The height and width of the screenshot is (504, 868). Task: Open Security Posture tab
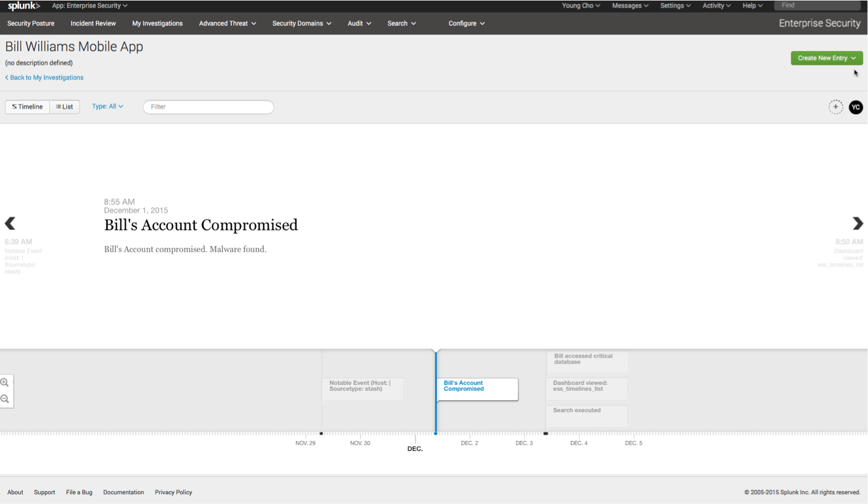point(31,24)
